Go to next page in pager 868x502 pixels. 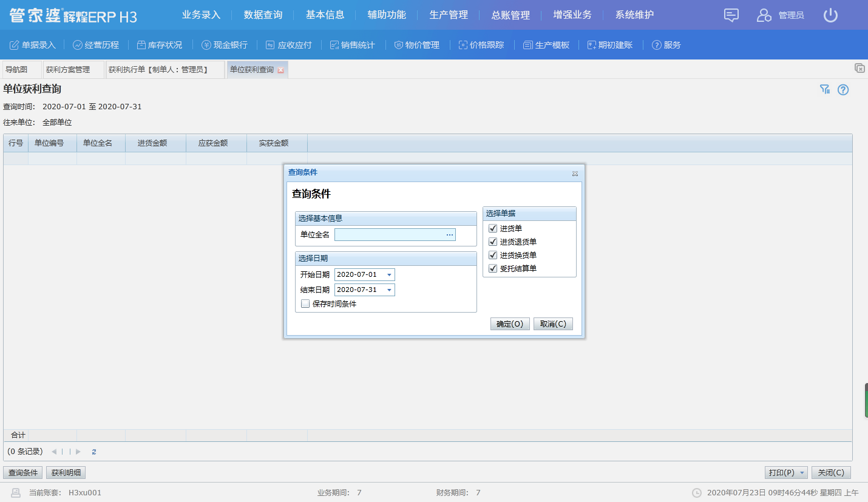click(78, 452)
